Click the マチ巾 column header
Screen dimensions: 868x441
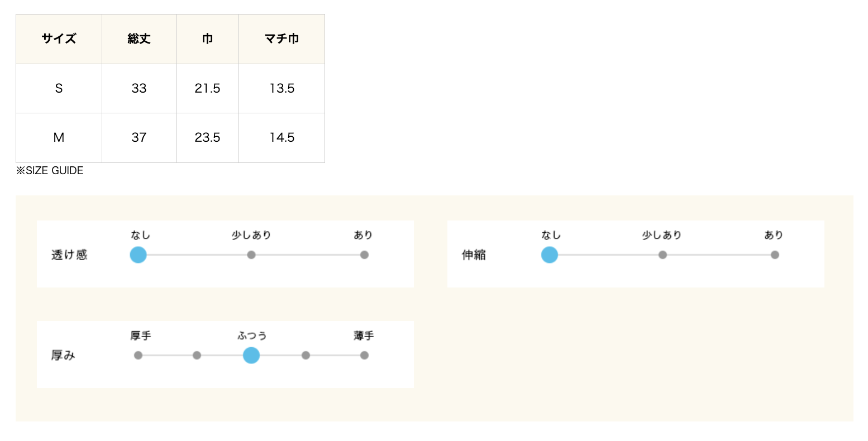pos(282,39)
